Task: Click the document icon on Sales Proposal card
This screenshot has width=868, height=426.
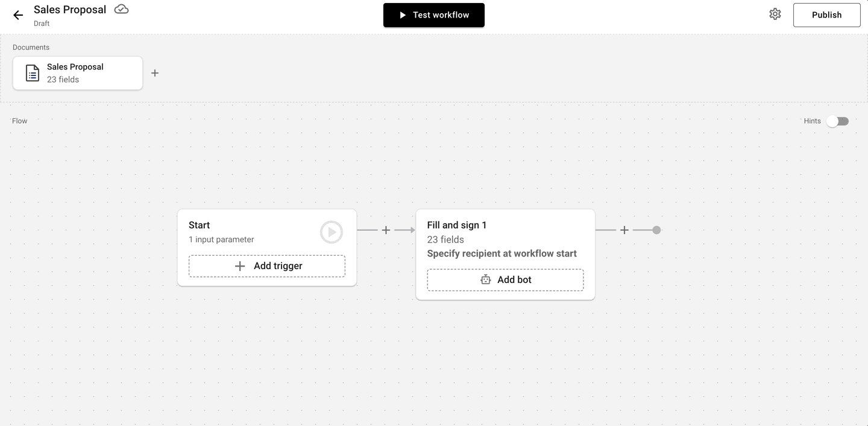Action: click(x=31, y=72)
